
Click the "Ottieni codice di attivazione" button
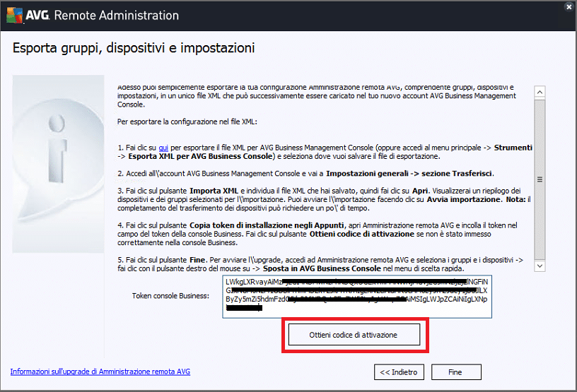pos(354,335)
